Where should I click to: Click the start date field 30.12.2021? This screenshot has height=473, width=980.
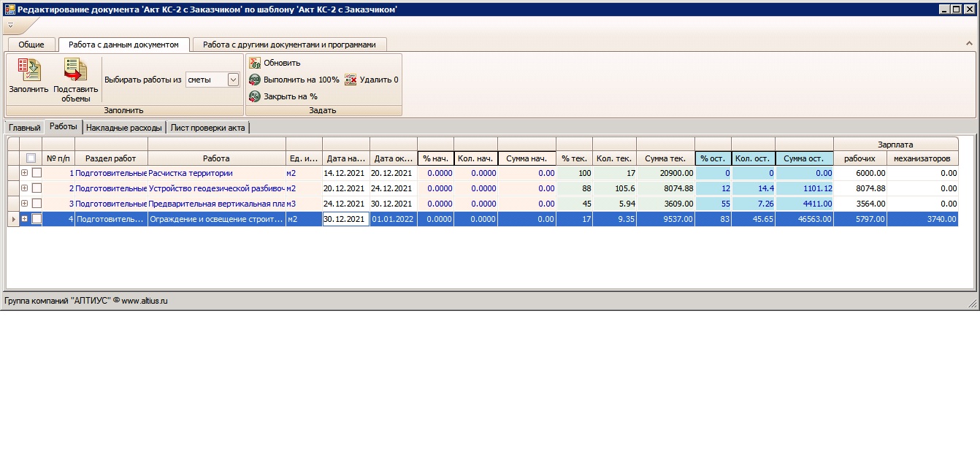coord(345,218)
